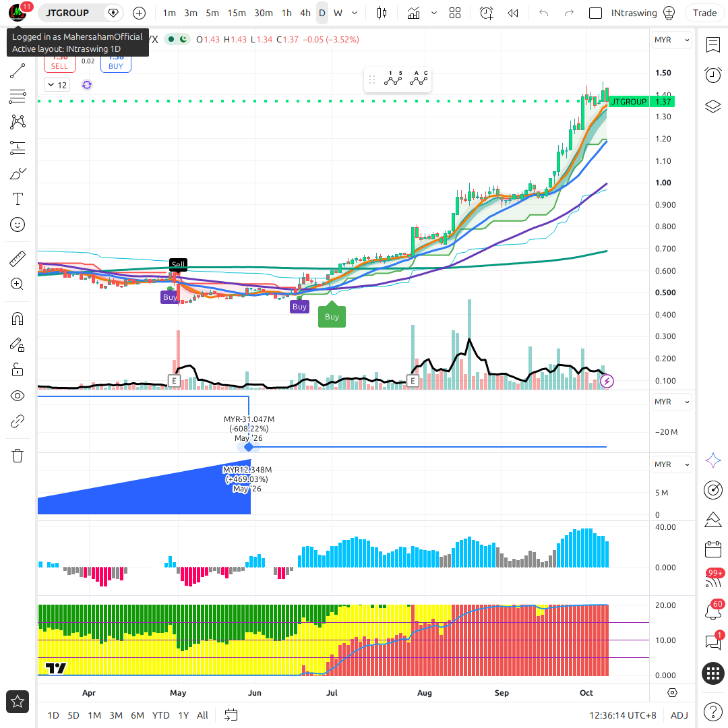
Task: Open the watchlist panel
Action: [713, 45]
